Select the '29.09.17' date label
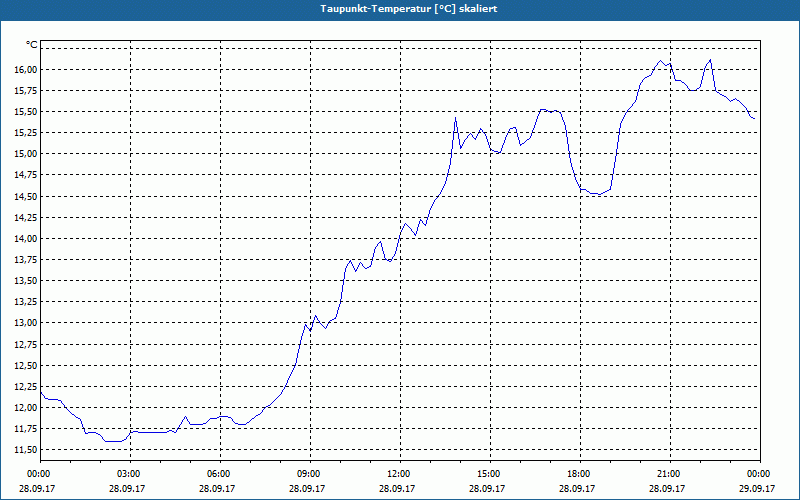Screen dimensions: 800x500 [758, 488]
